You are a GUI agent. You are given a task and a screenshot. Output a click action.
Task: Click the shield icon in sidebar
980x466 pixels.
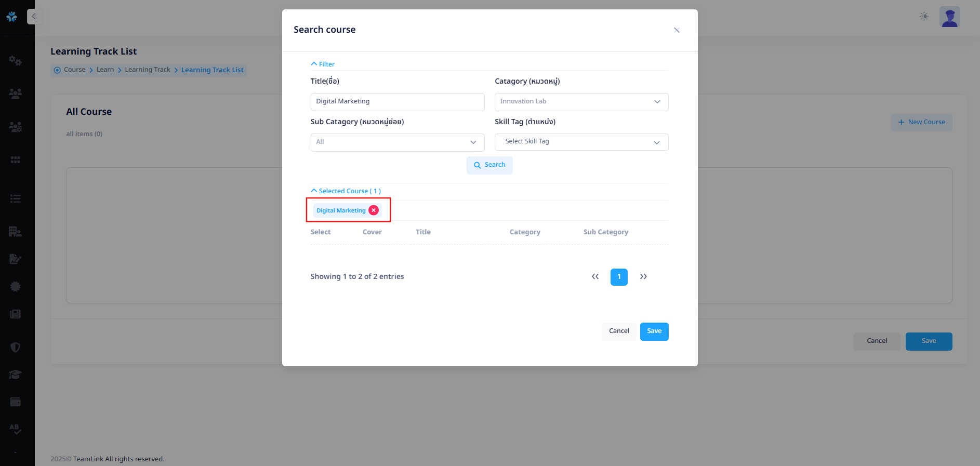tap(15, 347)
